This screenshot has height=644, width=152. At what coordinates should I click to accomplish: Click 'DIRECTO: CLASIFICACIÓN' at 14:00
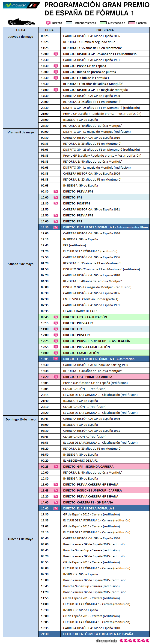81,353
